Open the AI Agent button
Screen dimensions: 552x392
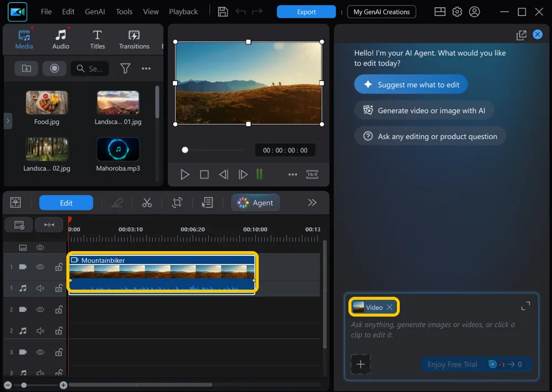tap(256, 203)
